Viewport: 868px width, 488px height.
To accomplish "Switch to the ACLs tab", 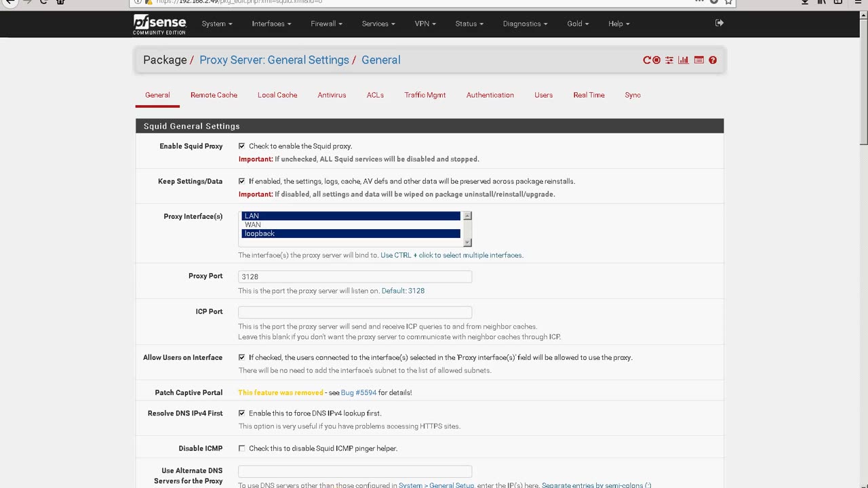I will pyautogui.click(x=375, y=95).
